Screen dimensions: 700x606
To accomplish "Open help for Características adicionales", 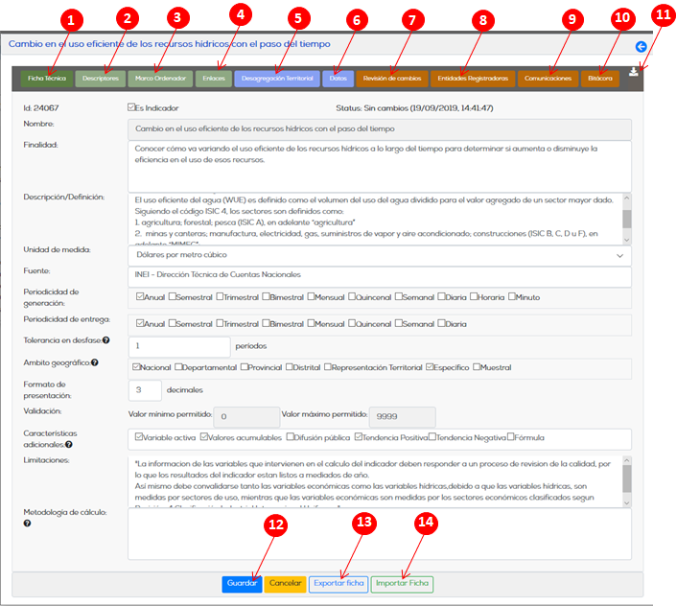I will click(x=69, y=445).
